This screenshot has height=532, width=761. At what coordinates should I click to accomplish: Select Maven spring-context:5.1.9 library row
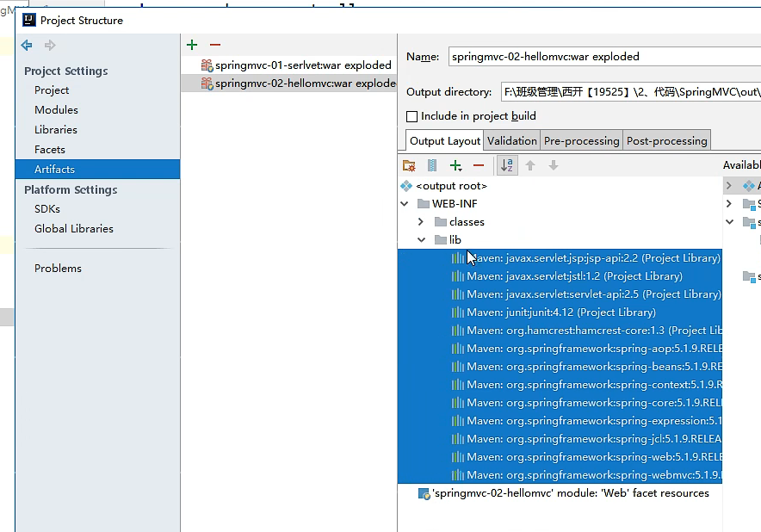coord(560,385)
